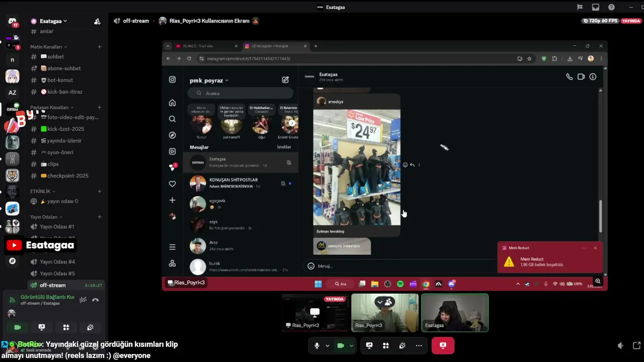
Task: Collapse Yayın Odaları category
Action: (46, 217)
